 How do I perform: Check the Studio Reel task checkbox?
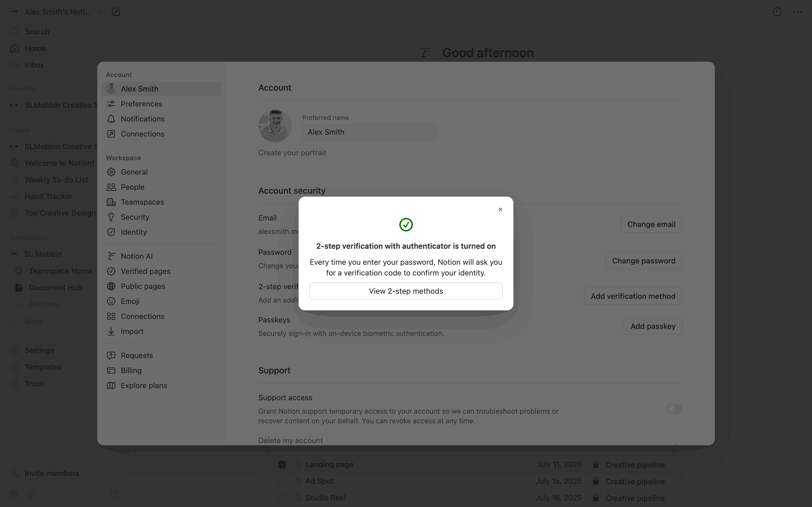pyautogui.click(x=282, y=498)
